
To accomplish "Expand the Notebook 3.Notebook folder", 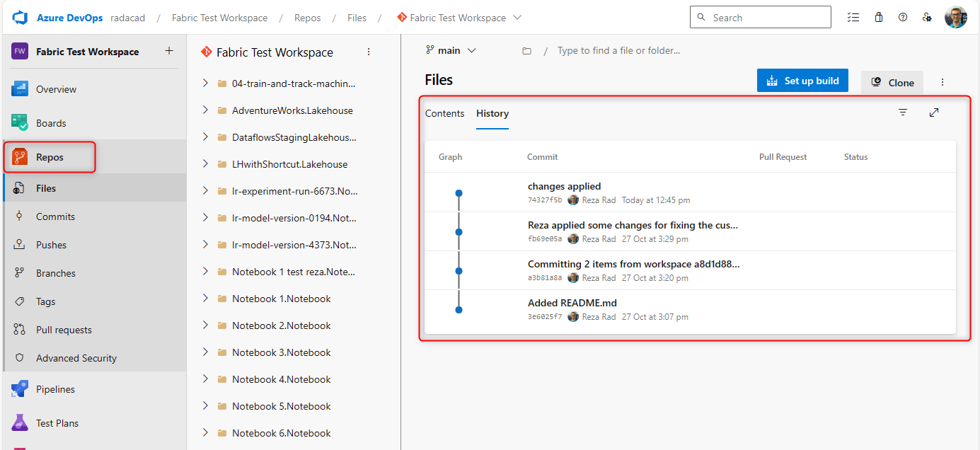I will pyautogui.click(x=205, y=352).
